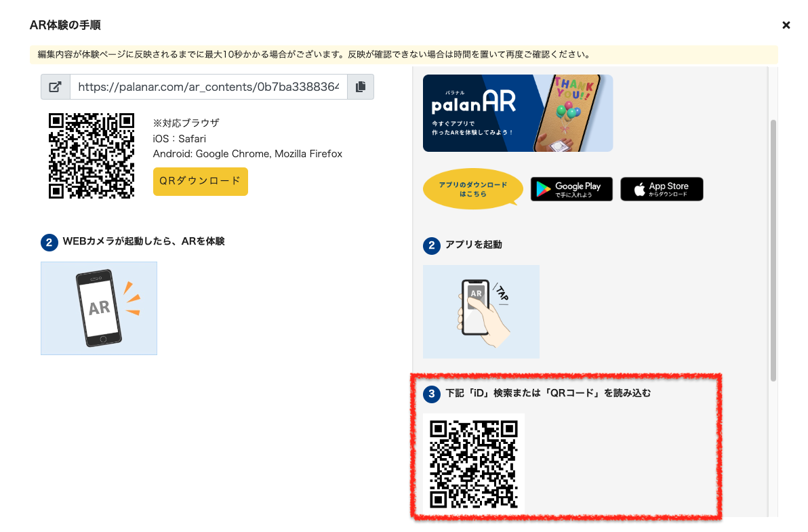The width and height of the screenshot is (808, 532).
Task: Click the yellow notice banner about 10秒
Action: pos(404,55)
